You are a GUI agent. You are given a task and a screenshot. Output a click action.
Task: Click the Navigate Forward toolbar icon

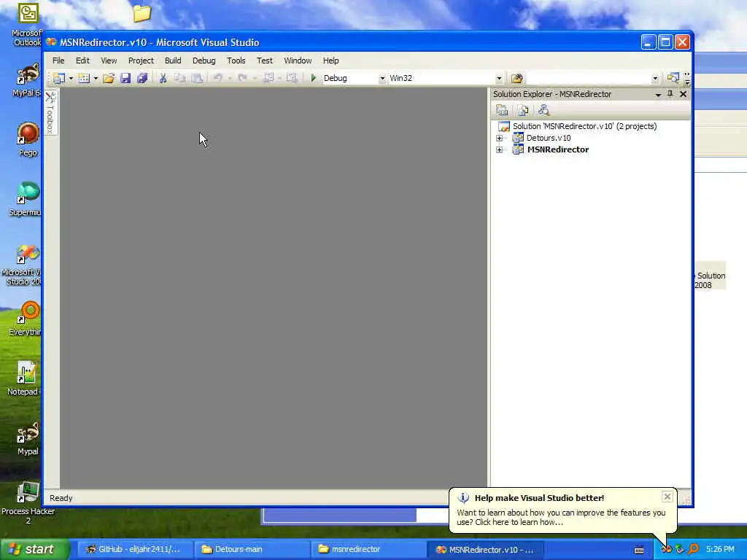point(292,78)
